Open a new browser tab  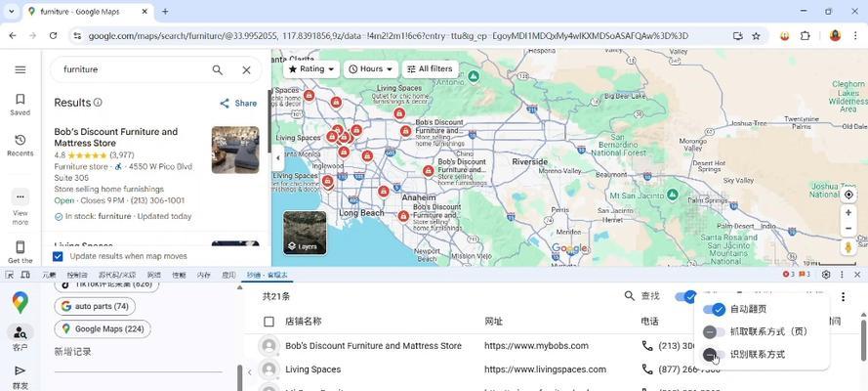[x=165, y=11]
